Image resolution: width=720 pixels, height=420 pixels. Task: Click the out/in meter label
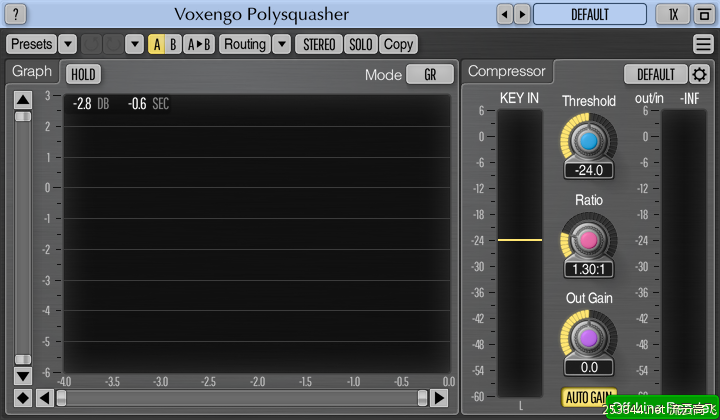tap(649, 98)
